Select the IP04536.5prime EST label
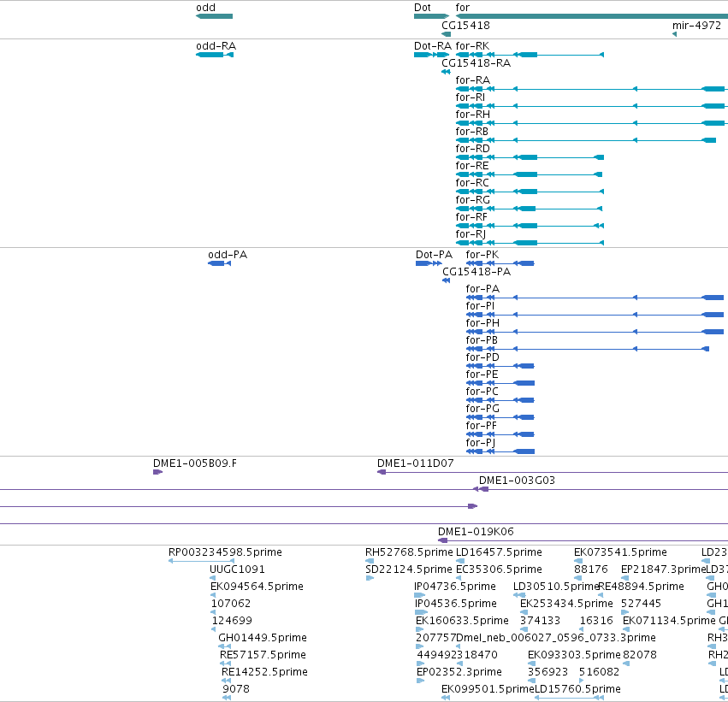 click(x=456, y=604)
